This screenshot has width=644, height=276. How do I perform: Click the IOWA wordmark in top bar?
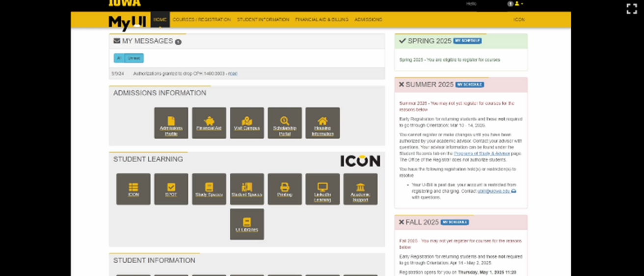[125, 3]
